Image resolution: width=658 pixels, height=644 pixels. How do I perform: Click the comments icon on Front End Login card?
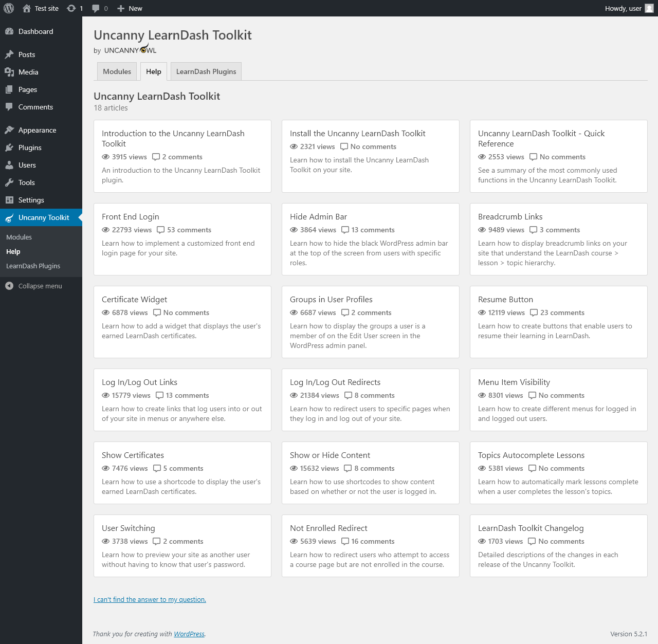161,230
